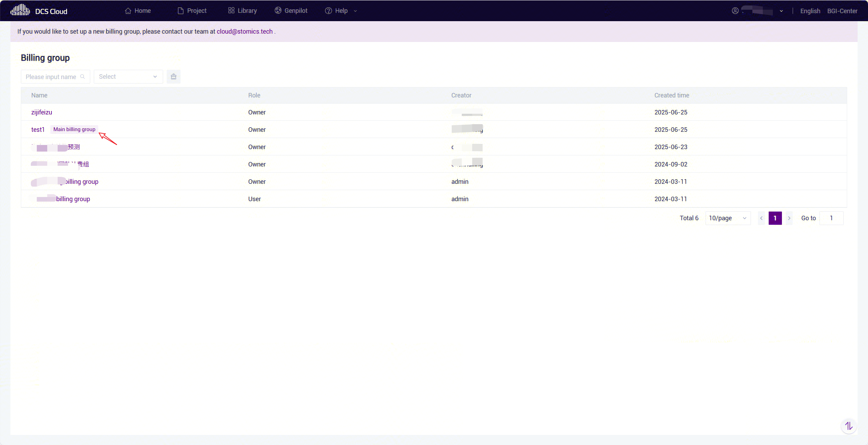Viewport: 868px width, 445px height.
Task: Click the up-down arrows icon at bottom right
Action: click(x=849, y=426)
